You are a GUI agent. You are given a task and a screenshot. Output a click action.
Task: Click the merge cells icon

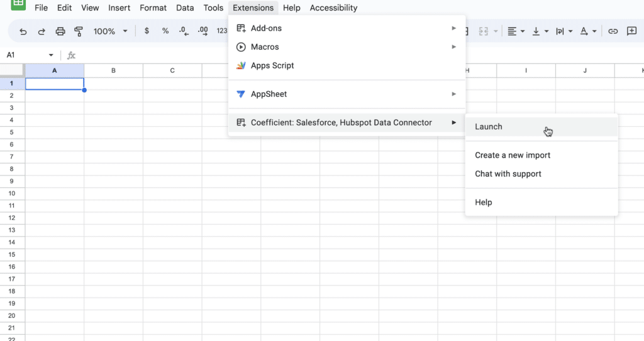tap(484, 31)
